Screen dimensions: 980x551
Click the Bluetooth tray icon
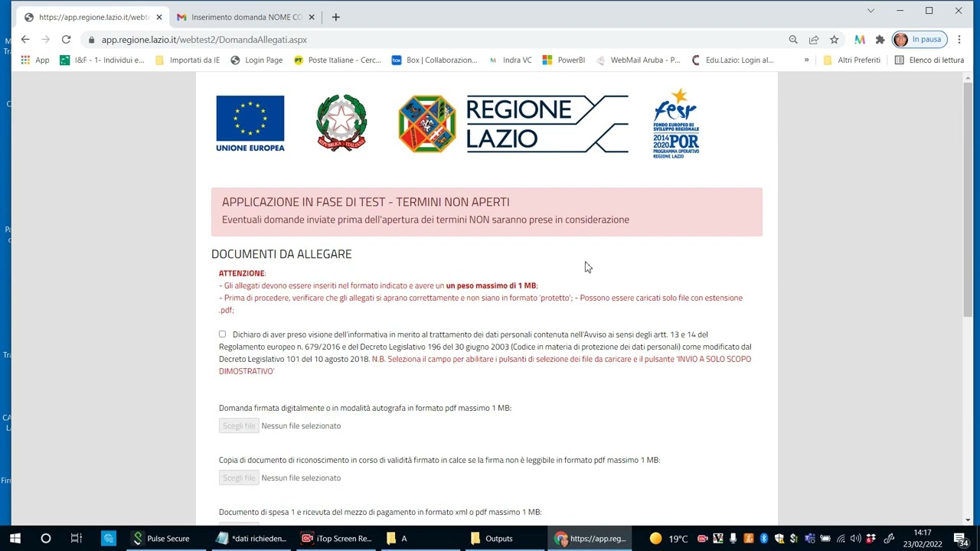tap(763, 539)
